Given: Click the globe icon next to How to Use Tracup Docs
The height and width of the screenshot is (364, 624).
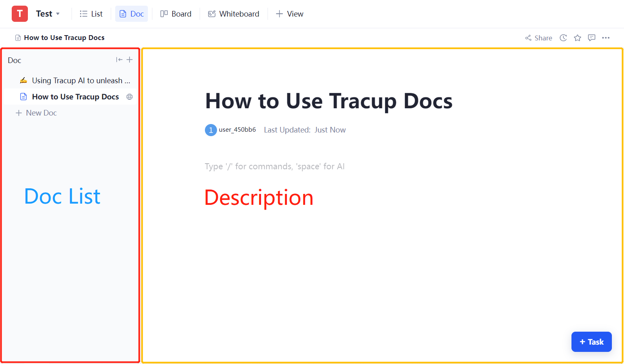Looking at the screenshot, I should click(129, 97).
